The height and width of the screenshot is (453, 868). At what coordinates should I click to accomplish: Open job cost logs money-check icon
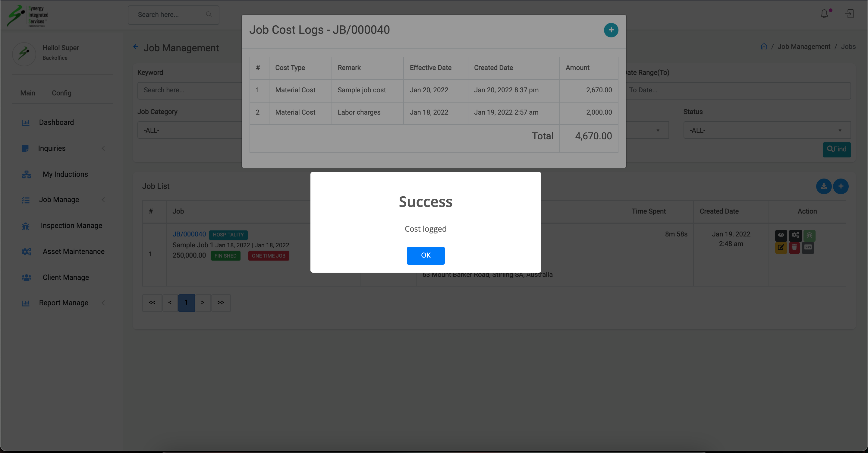[808, 248]
